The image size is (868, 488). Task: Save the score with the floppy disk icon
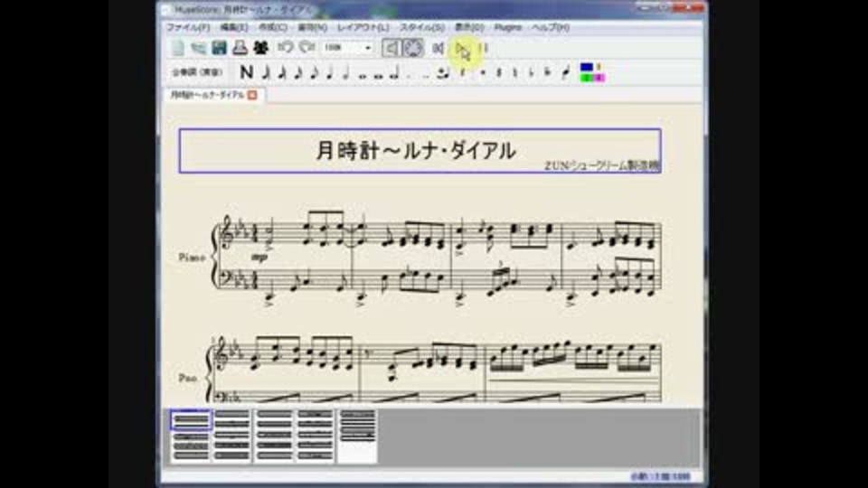point(219,48)
